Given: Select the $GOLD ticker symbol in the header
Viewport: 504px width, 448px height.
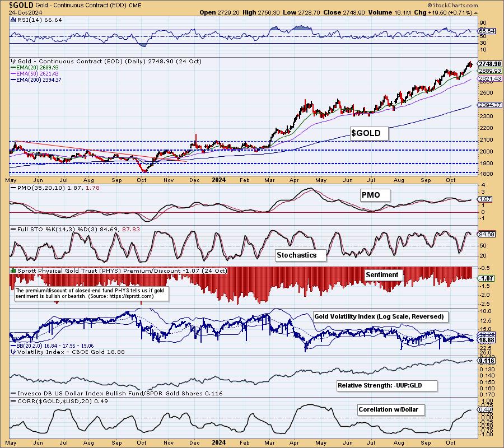Looking at the screenshot, I should click(x=21, y=5).
